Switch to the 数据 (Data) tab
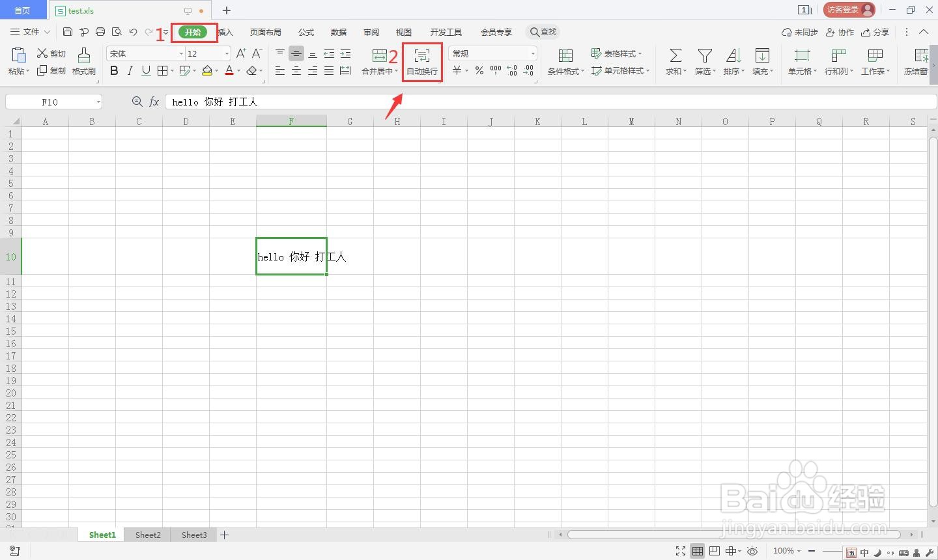The height and width of the screenshot is (560, 938). click(x=339, y=32)
